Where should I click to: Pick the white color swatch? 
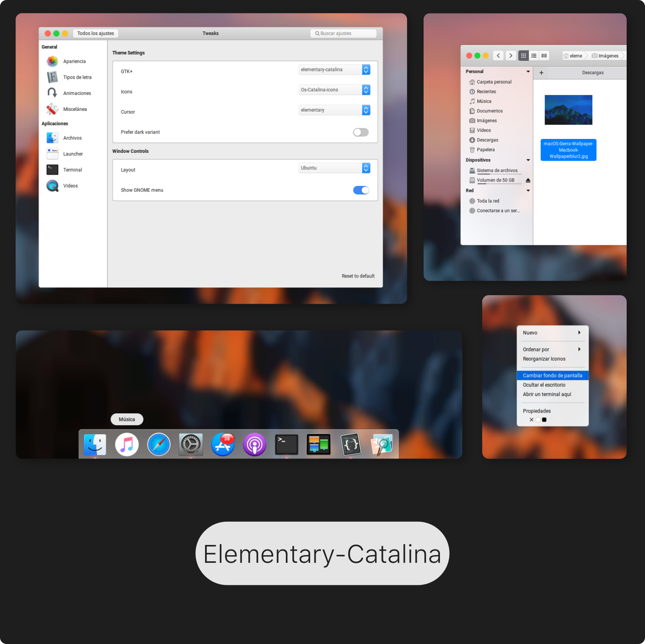click(538, 420)
